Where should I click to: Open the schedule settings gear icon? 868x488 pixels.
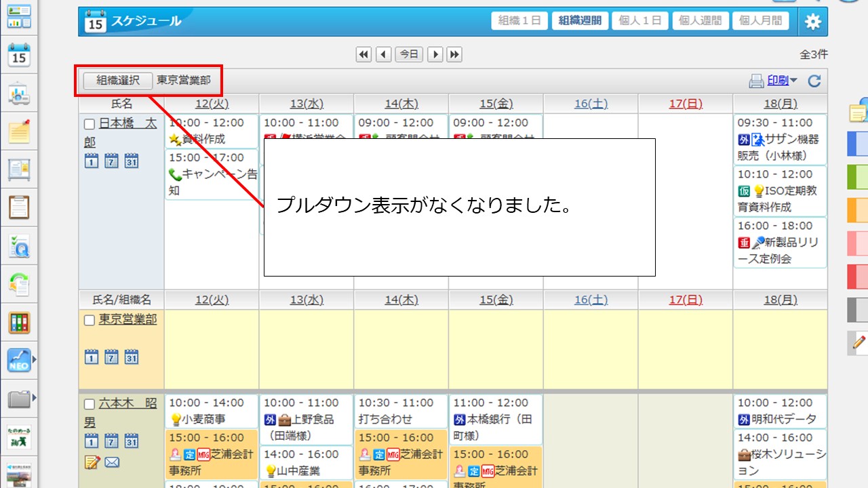point(812,22)
